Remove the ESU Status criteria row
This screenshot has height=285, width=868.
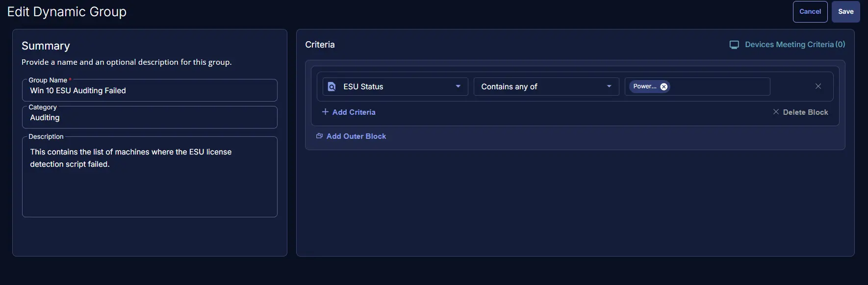coord(818,86)
